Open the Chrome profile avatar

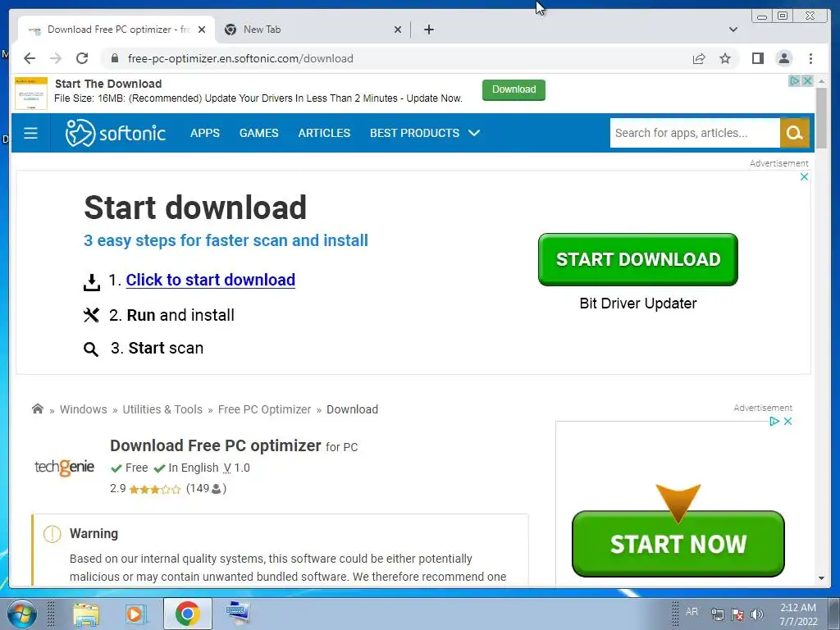point(783,58)
